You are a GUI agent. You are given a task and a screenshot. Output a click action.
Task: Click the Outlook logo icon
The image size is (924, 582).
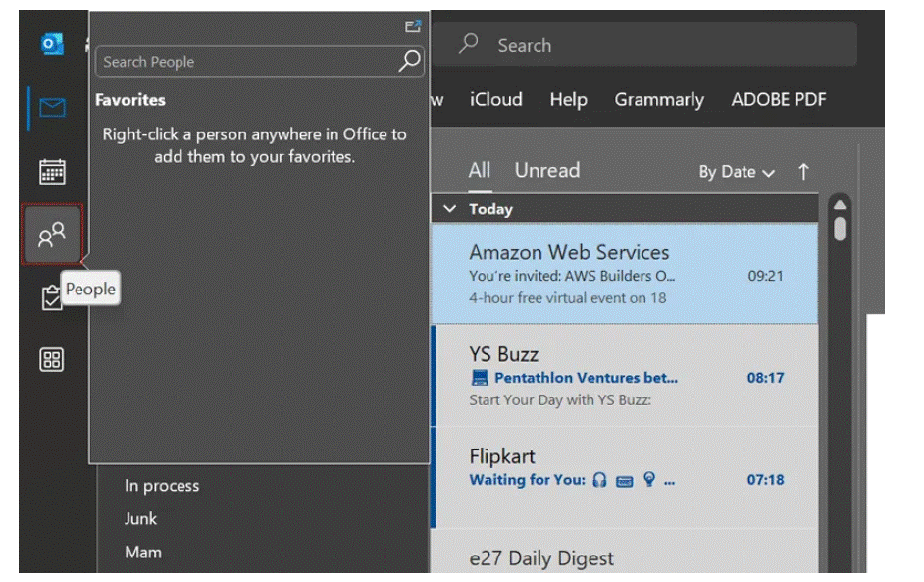click(52, 43)
